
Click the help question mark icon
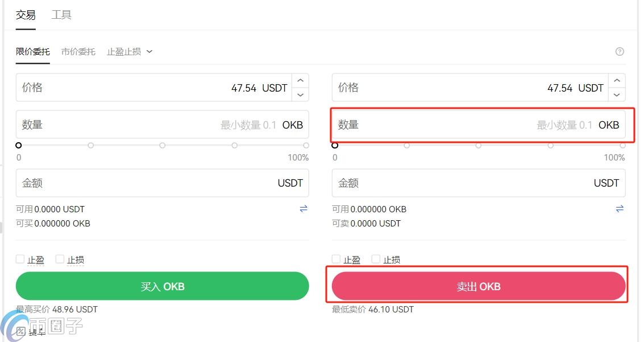point(620,51)
